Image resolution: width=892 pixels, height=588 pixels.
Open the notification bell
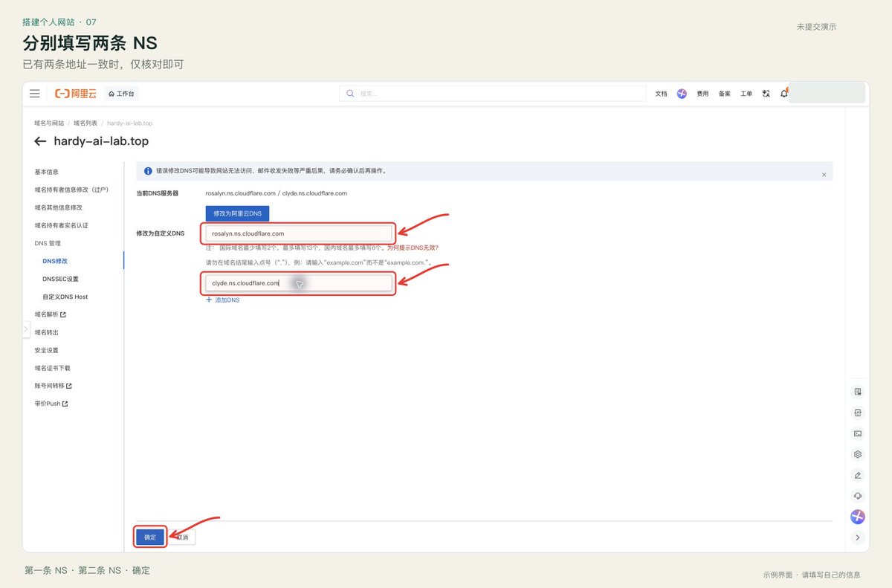[783, 94]
